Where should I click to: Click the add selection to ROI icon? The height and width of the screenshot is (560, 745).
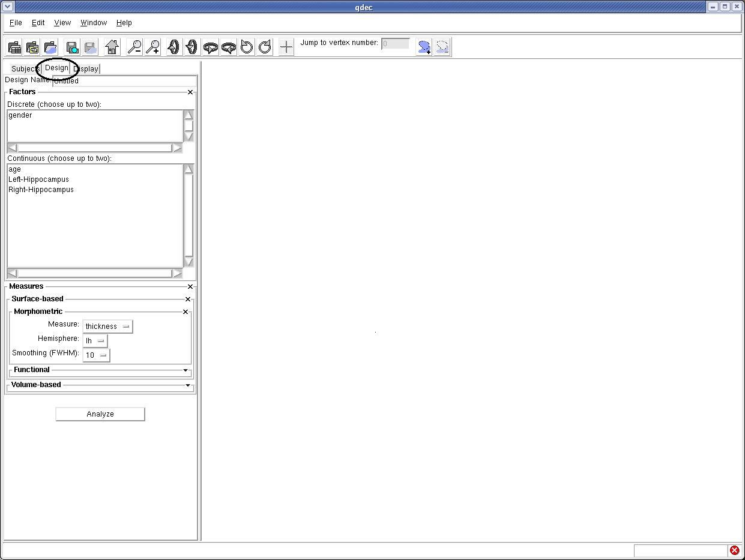click(x=424, y=47)
